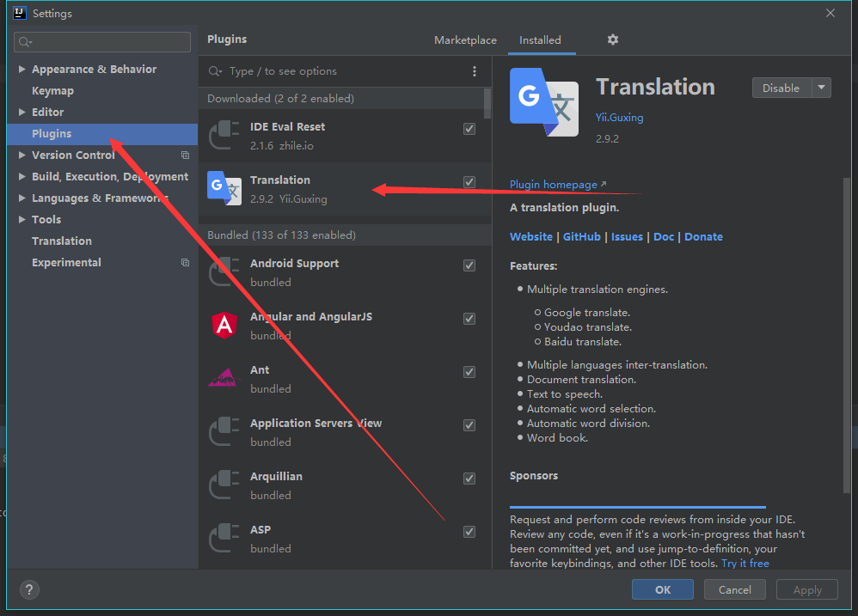
Task: Click the Apply button
Action: pos(807,589)
